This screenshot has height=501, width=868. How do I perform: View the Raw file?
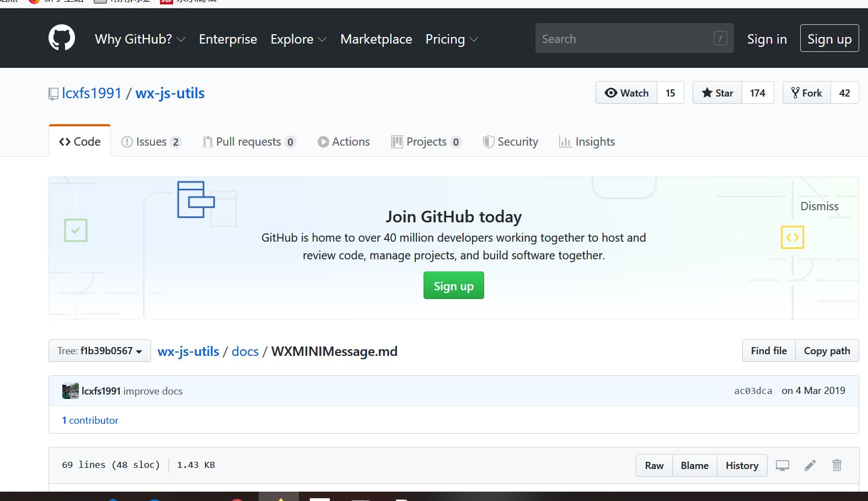(x=654, y=465)
